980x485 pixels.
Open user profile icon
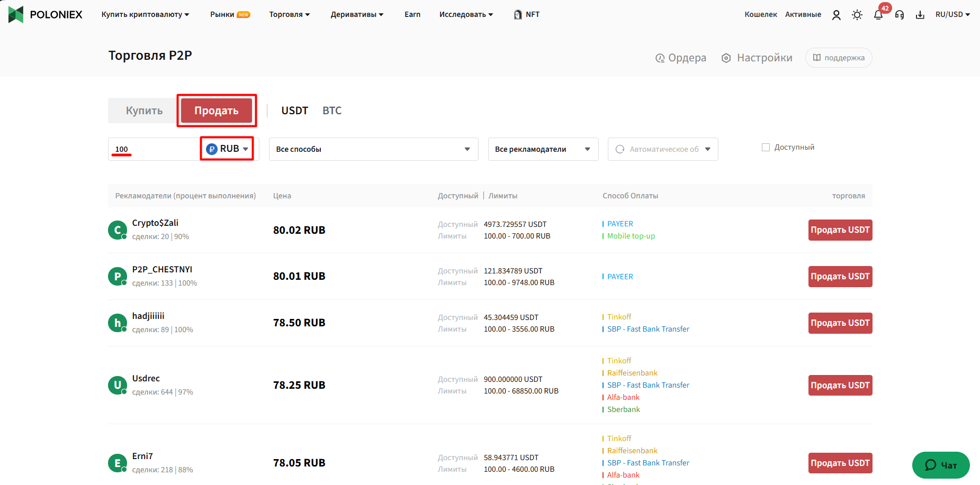(x=836, y=15)
